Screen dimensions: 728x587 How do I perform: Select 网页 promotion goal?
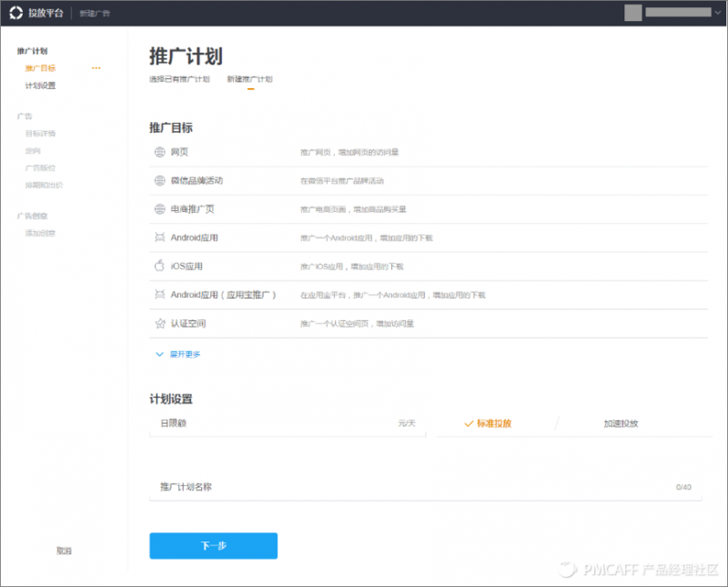(429, 152)
